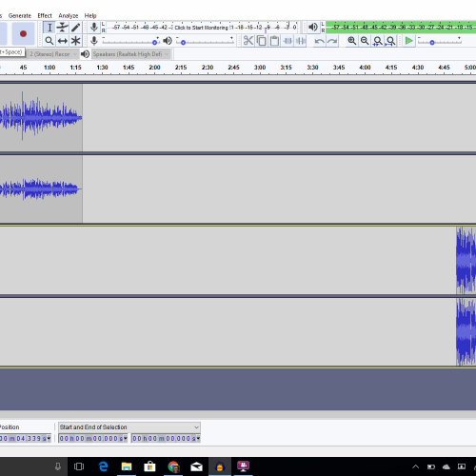476x476 pixels.
Task: Click first track right channel waveform
Action: [x=41, y=189]
